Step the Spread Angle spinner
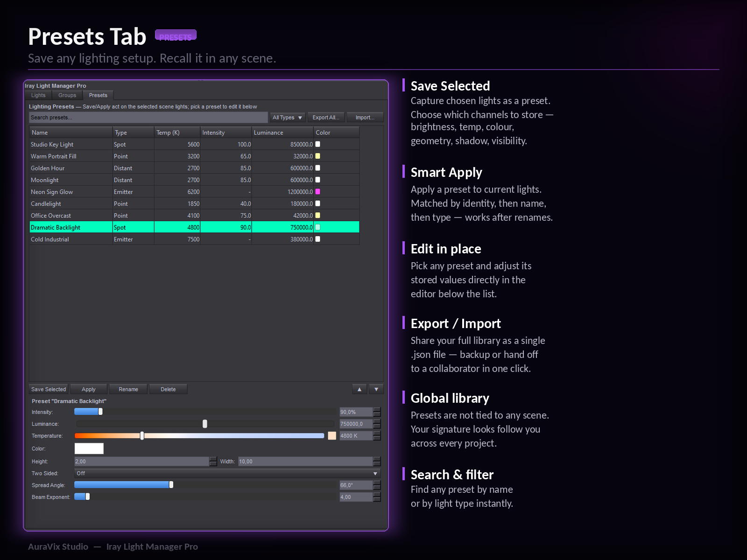Image resolution: width=747 pixels, height=560 pixels. (x=377, y=485)
